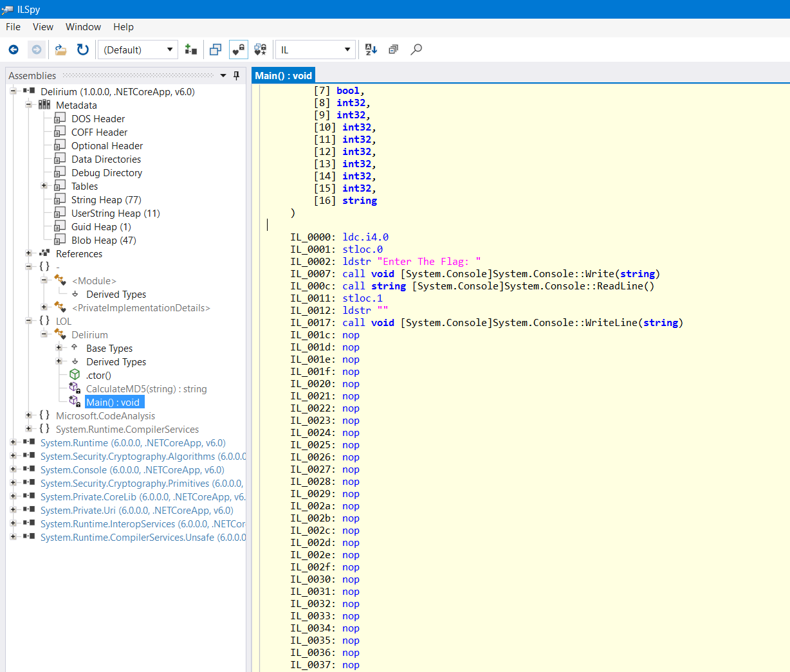Screen dimensions: 790x672
Task: Click the Manage assembly lists icon
Action: pyautogui.click(x=191, y=50)
